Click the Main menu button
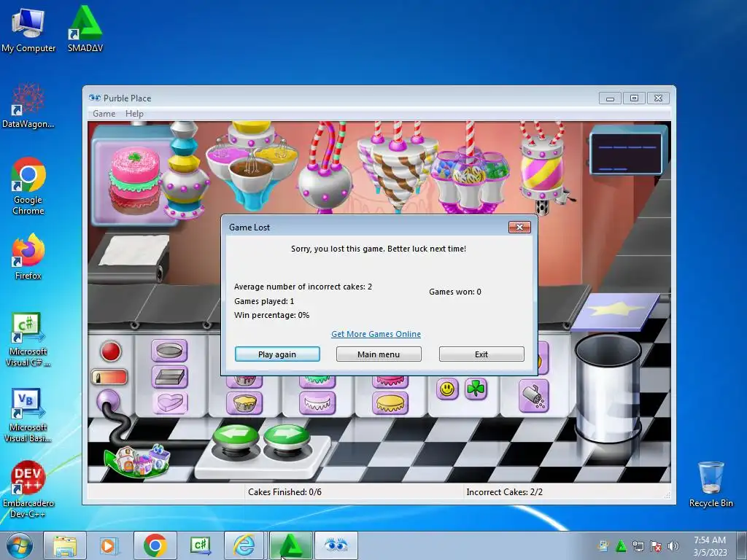Screen dimensions: 747x560 [379, 354]
